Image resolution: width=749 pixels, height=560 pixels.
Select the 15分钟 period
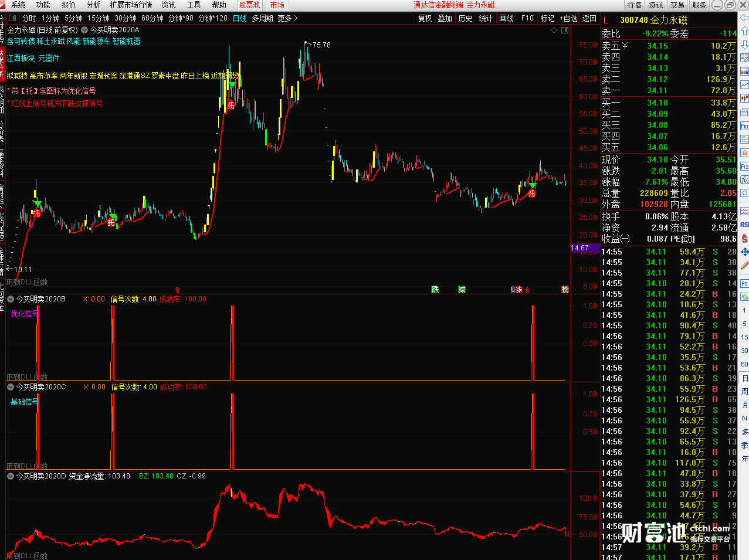99,18
